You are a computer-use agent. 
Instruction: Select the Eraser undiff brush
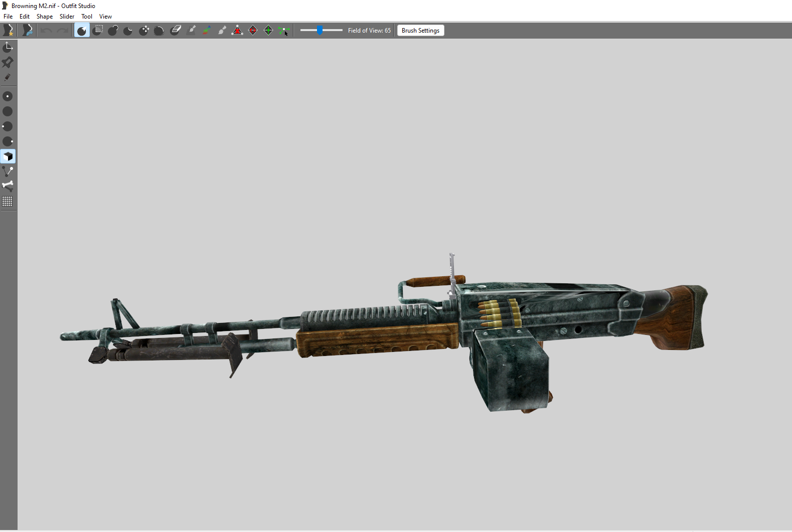pyautogui.click(x=176, y=31)
